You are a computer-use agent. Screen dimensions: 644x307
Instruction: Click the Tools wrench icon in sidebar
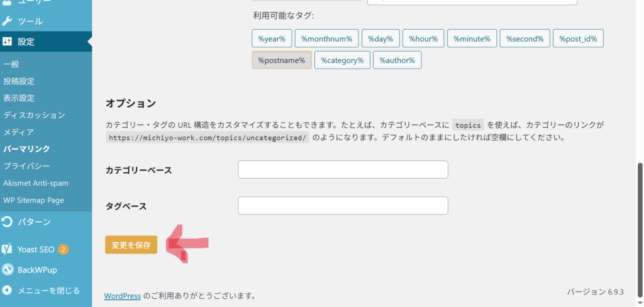(8, 21)
